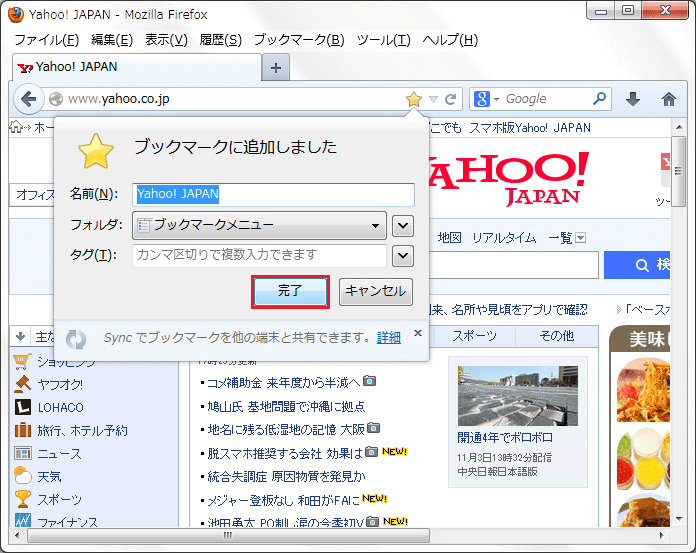
Task: Click the タグ input field
Action: coord(259,255)
